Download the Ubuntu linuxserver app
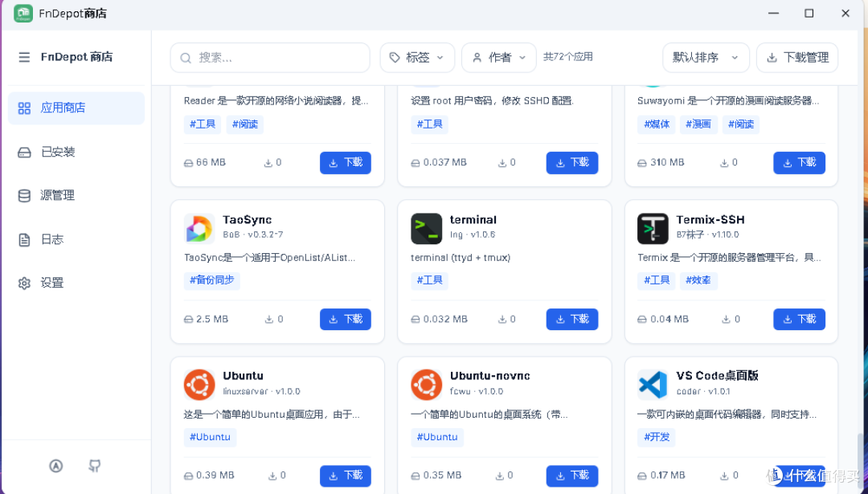Image resolution: width=868 pixels, height=494 pixels. [346, 476]
